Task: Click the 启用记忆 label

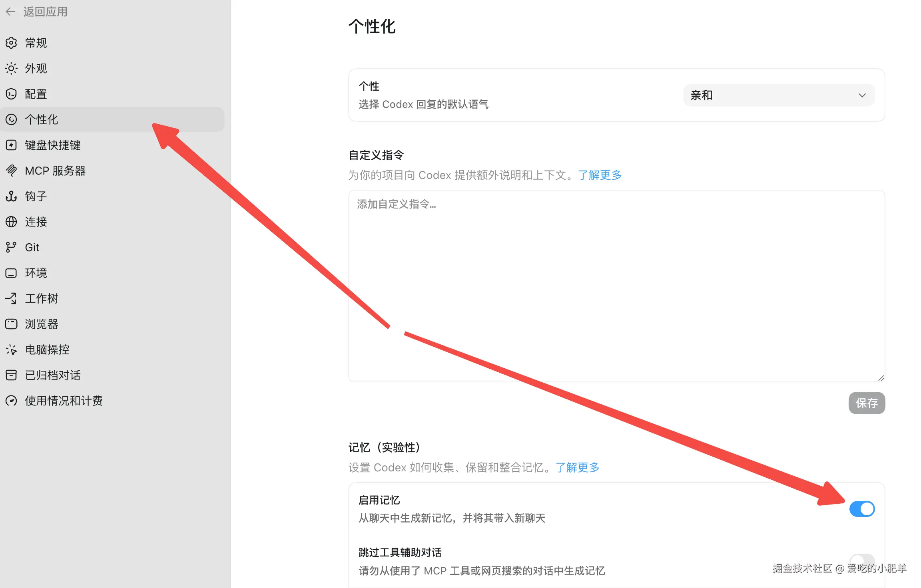Action: pos(379,500)
